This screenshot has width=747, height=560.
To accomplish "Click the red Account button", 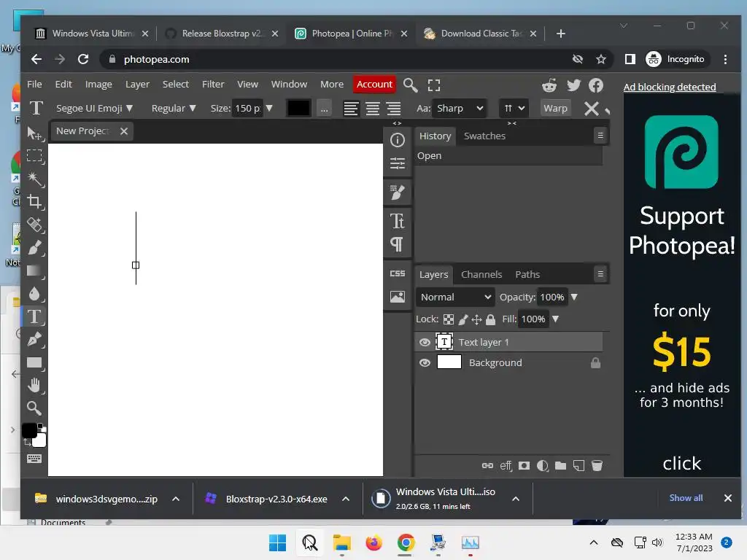I will coord(374,85).
